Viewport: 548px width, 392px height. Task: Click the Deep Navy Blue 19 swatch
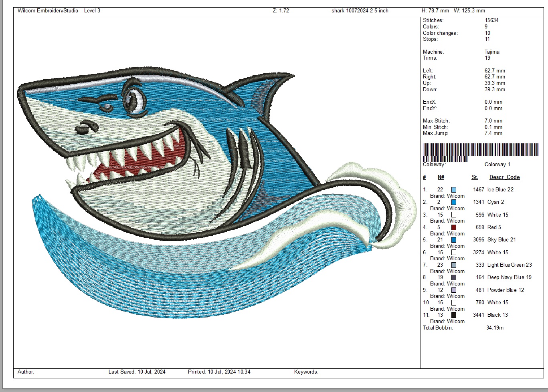point(453,277)
